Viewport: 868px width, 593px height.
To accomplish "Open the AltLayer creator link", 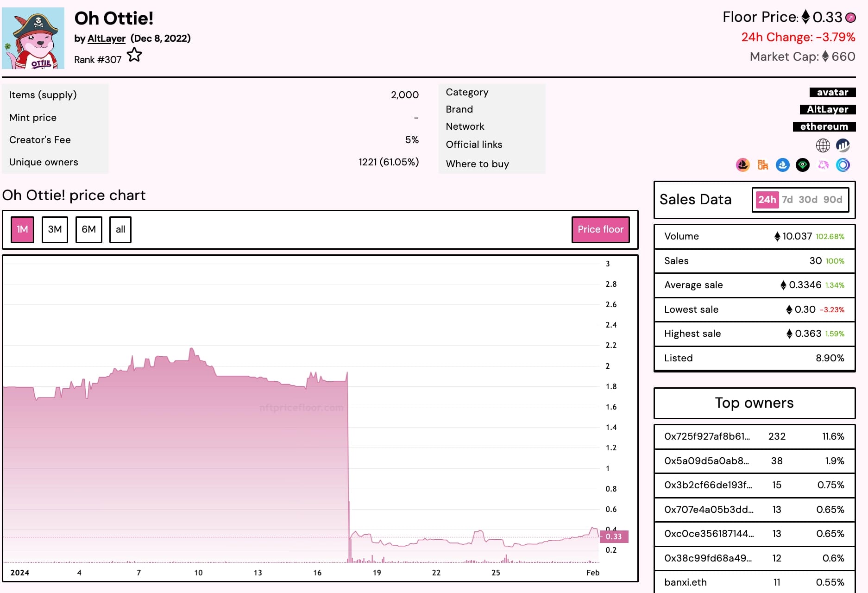I will (106, 38).
